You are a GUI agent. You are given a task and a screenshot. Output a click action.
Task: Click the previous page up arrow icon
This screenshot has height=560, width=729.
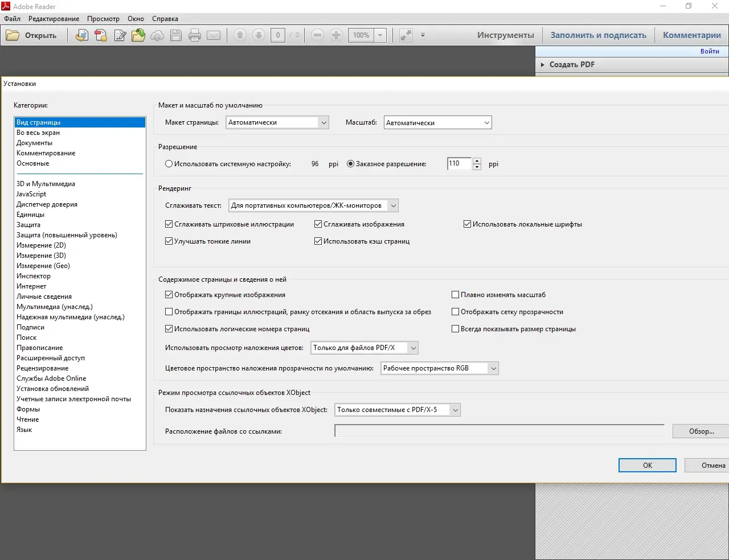(x=240, y=35)
